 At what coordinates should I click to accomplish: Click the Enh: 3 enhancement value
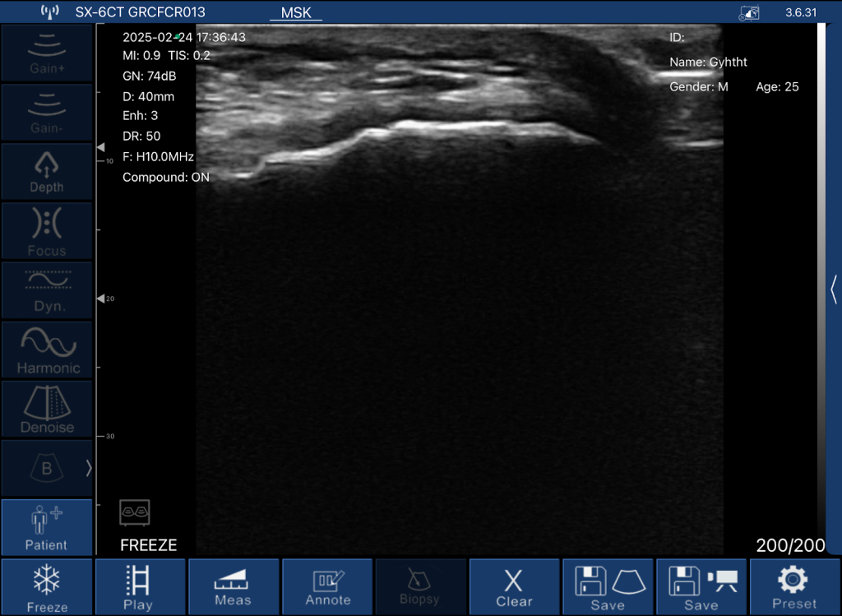[140, 115]
